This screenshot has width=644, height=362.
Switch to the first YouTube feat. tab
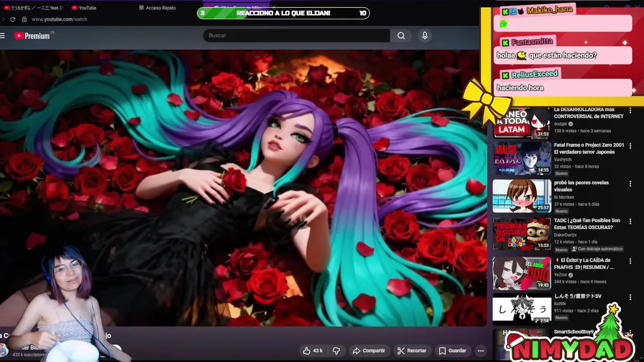coord(33,8)
